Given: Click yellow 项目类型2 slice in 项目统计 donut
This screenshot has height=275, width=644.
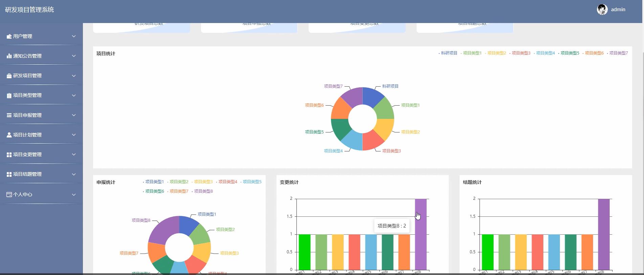Looking at the screenshot, I should 384,128.
